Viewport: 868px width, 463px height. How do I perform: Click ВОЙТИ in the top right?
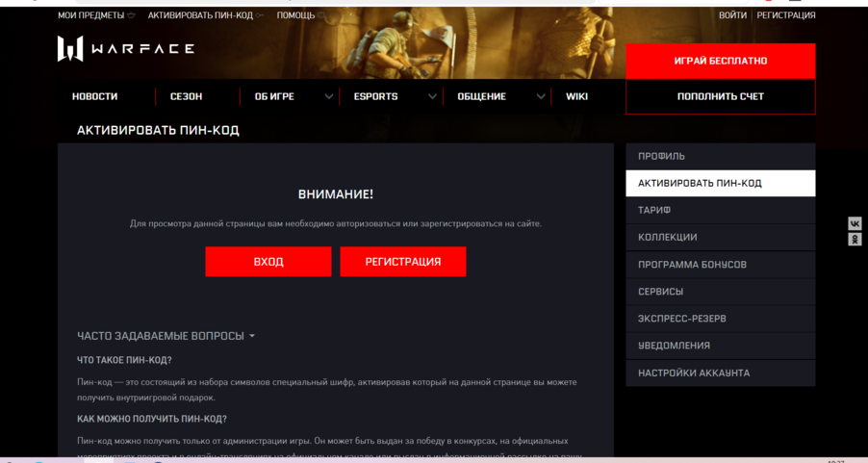(732, 15)
